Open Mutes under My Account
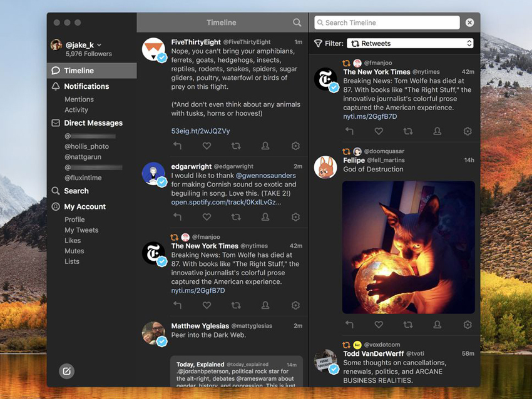532x399 pixels. coord(74,251)
